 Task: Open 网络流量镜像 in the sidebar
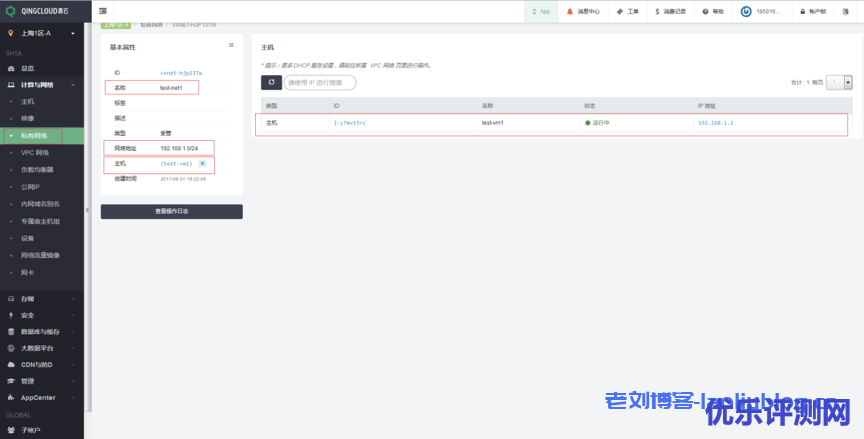point(40,255)
